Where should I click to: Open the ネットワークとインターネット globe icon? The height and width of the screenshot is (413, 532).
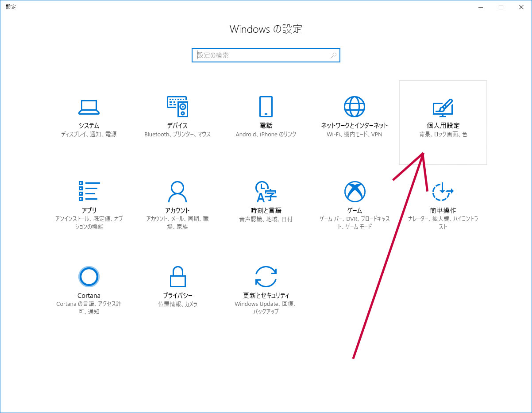(x=355, y=106)
